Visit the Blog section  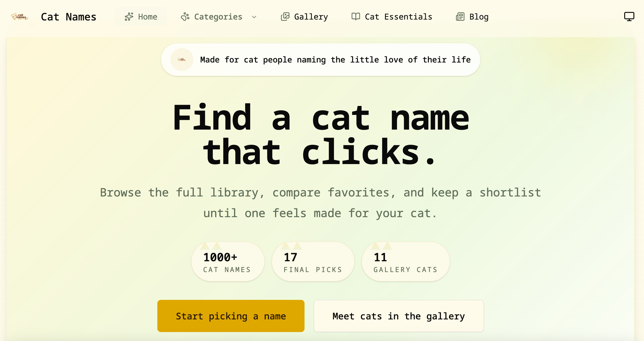pyautogui.click(x=479, y=17)
